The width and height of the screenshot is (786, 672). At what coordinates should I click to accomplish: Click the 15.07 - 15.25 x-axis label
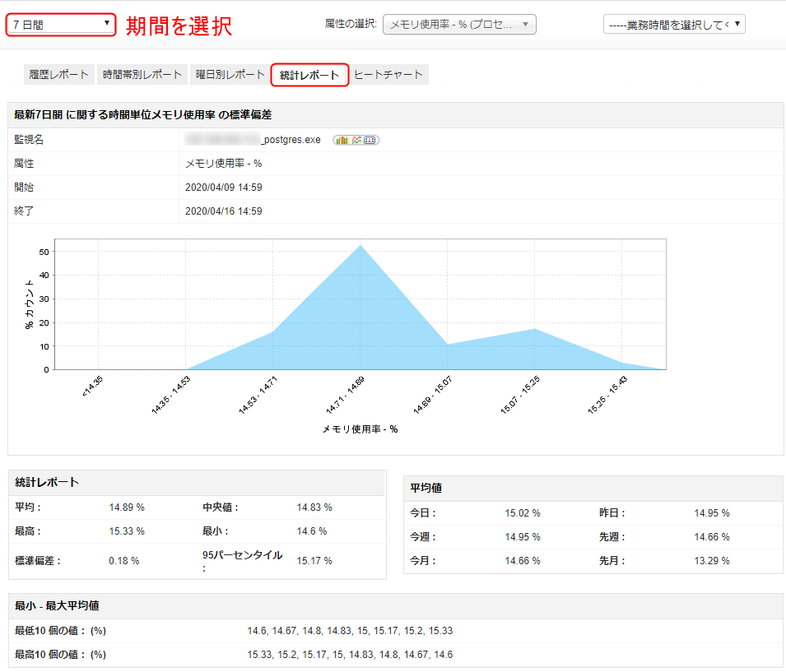[521, 395]
